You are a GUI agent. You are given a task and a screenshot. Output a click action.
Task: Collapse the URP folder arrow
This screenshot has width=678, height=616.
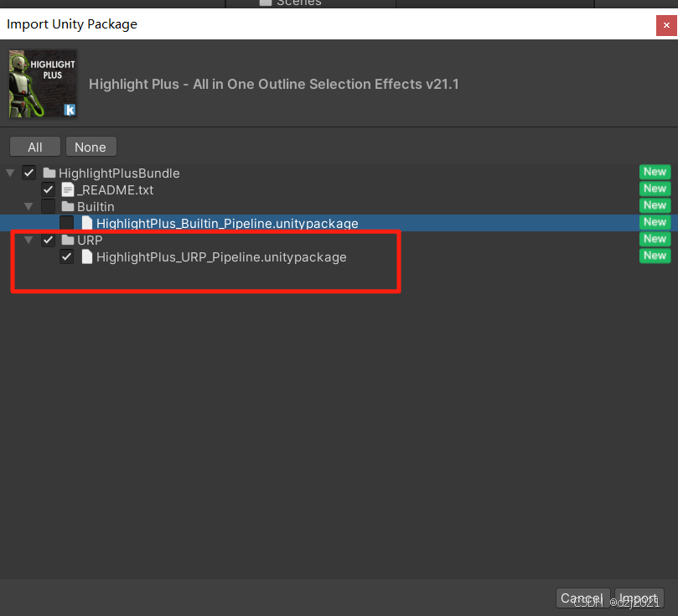29,240
